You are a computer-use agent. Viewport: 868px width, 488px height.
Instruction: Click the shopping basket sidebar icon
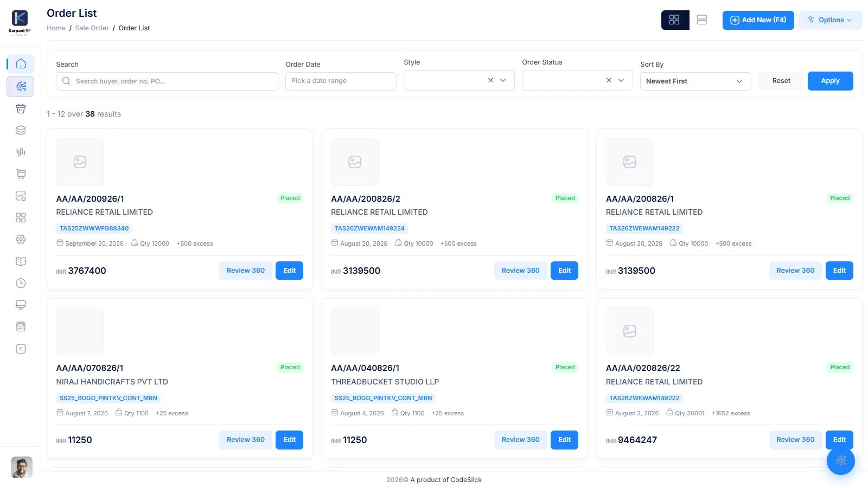click(21, 108)
